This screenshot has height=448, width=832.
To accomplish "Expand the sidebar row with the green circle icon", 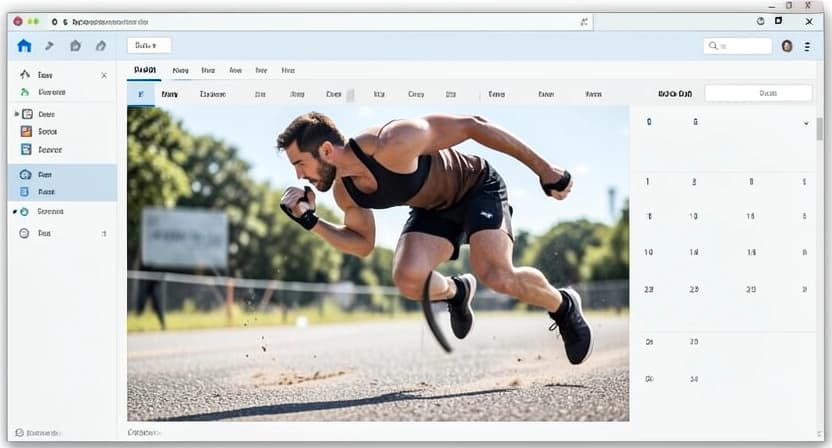I will 15,211.
